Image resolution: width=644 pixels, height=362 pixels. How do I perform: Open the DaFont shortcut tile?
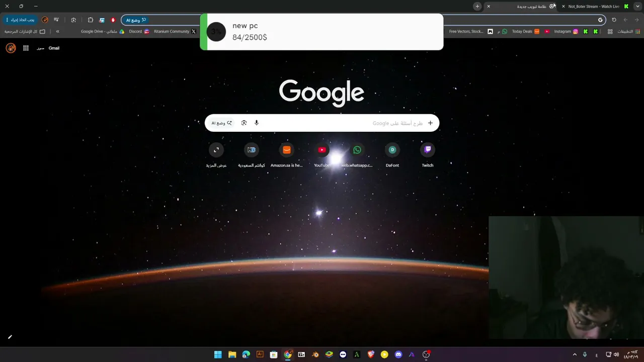(x=392, y=155)
